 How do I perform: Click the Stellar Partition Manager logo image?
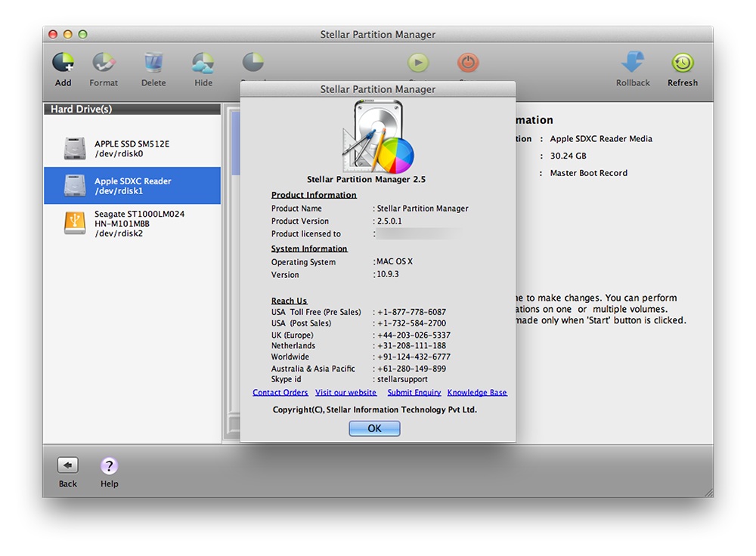click(378, 137)
